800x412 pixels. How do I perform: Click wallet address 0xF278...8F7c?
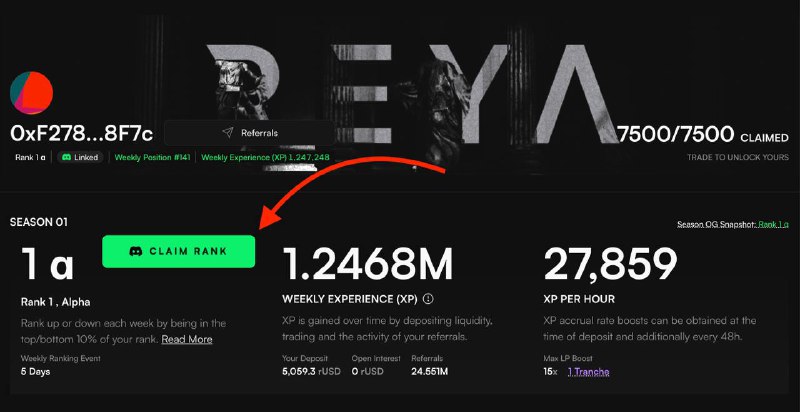point(82,134)
